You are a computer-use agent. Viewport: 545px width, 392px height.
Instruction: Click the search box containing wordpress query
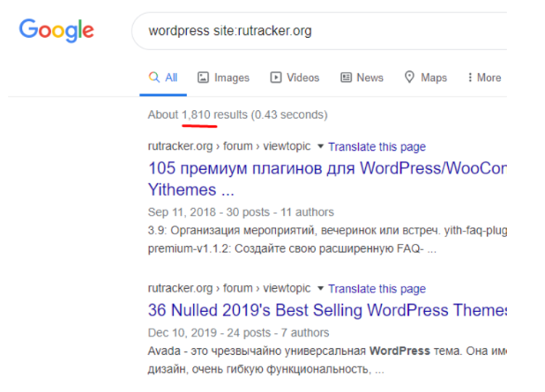point(317,32)
